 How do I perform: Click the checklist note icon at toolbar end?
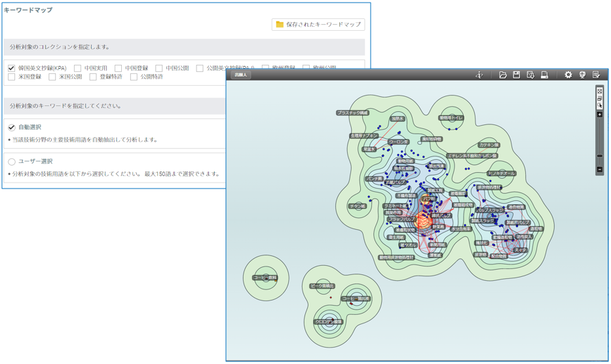597,75
